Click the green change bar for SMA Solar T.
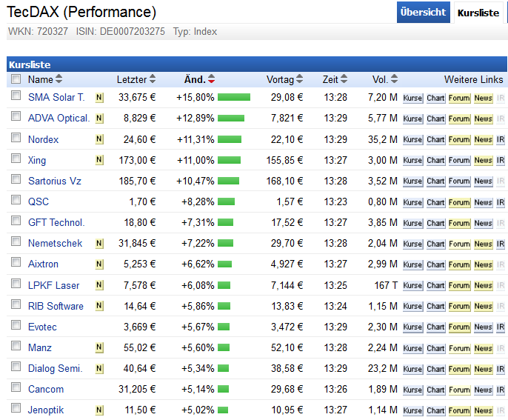Screen dimensions: 508x420 [234, 97]
